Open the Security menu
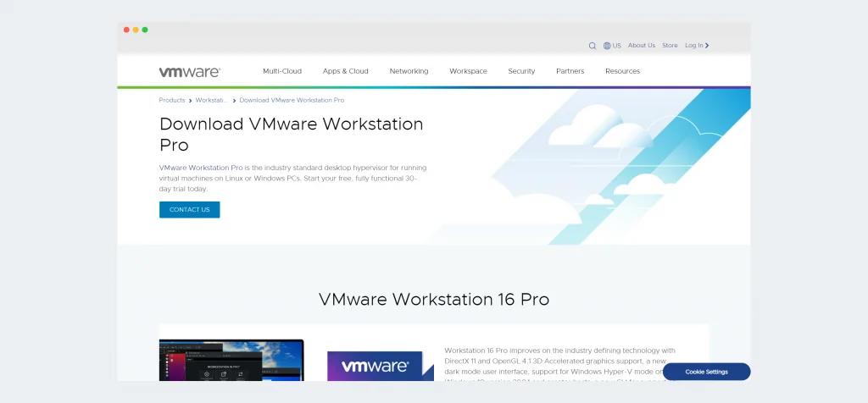 click(x=521, y=71)
